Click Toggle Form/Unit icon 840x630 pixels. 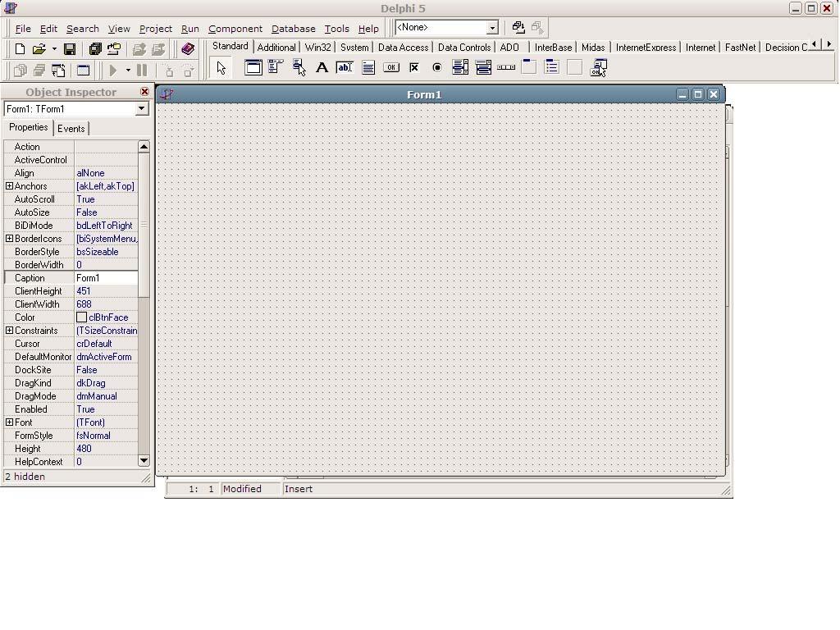(58, 71)
